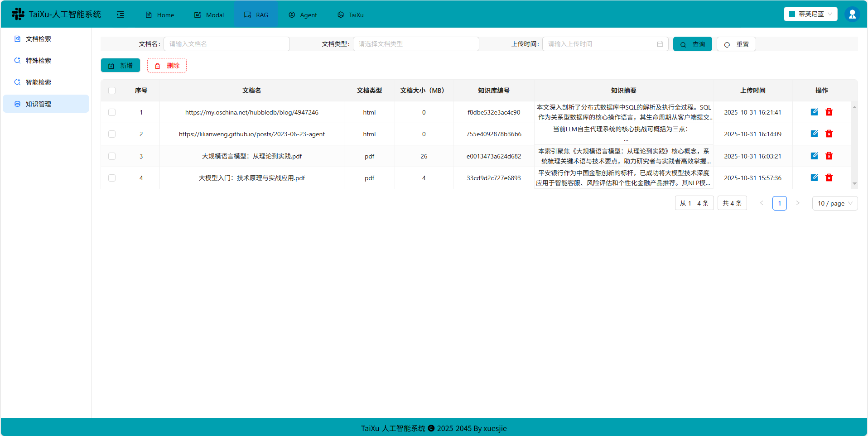Open 智能检索 in the sidebar
868x436 pixels.
coord(46,82)
